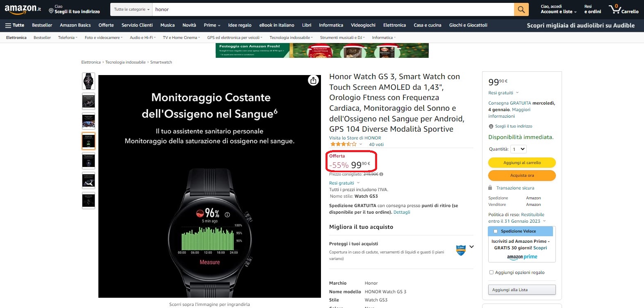Open the Quantità dropdown
Image resolution: width=644 pixels, height=308 pixels.
(x=519, y=149)
